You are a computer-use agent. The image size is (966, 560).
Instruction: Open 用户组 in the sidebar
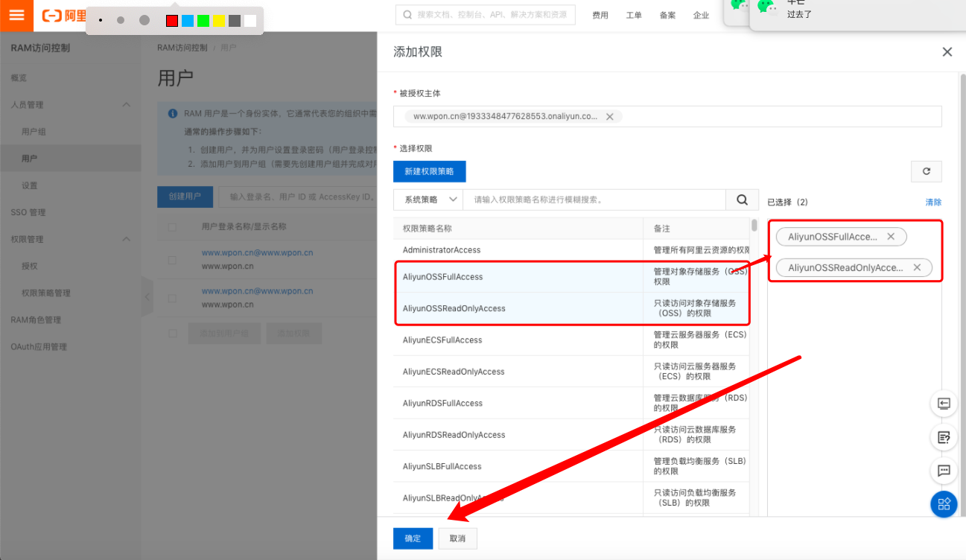tap(34, 132)
